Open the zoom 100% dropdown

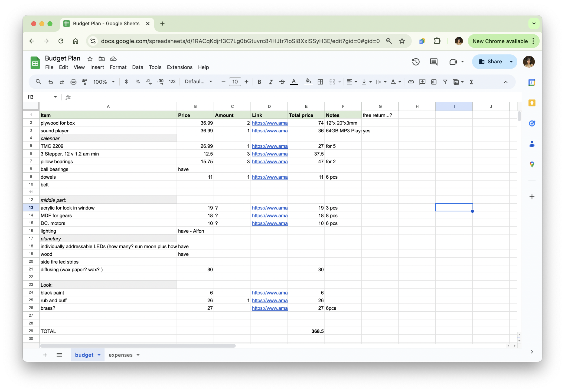click(104, 82)
